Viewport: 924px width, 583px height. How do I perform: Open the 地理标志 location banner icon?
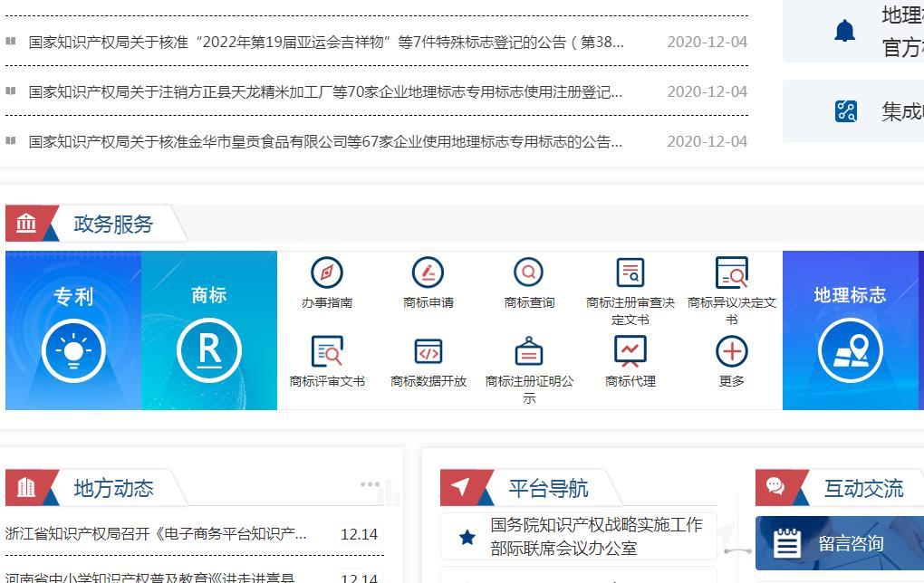click(x=852, y=350)
